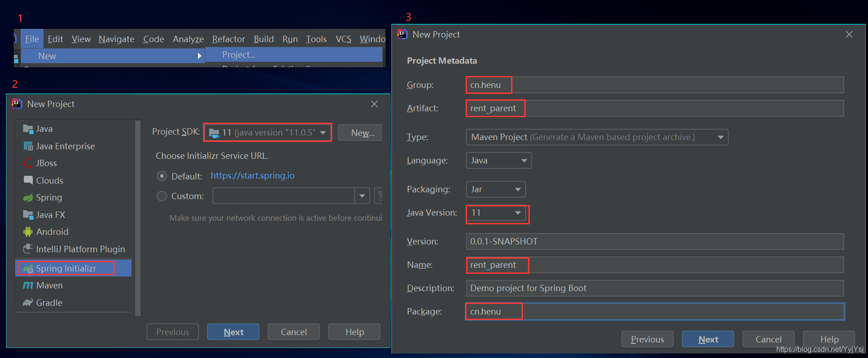This screenshot has height=358, width=868.
Task: Open the Packaging Jar dropdown
Action: pos(495,190)
